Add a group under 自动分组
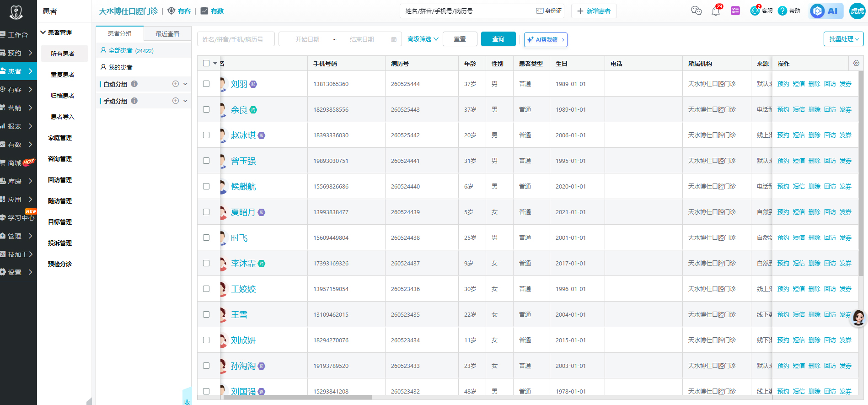 click(175, 84)
